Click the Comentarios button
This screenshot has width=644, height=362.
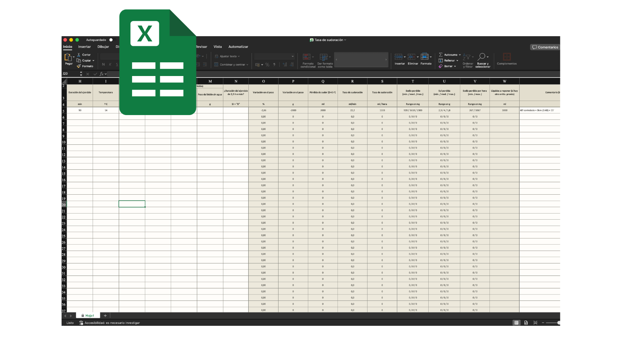coord(545,47)
